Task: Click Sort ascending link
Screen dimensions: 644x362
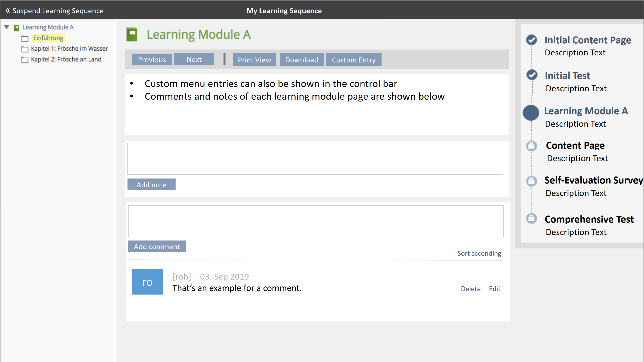Action: coord(479,253)
